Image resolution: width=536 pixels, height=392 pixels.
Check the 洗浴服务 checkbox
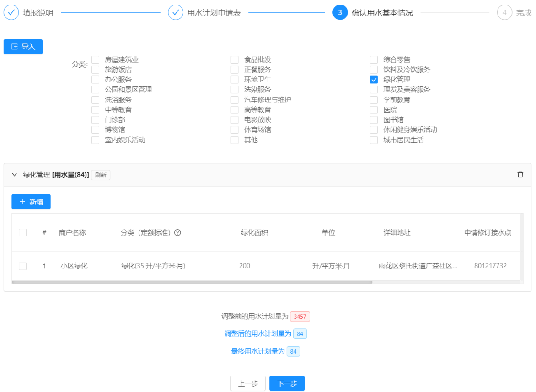click(x=96, y=100)
